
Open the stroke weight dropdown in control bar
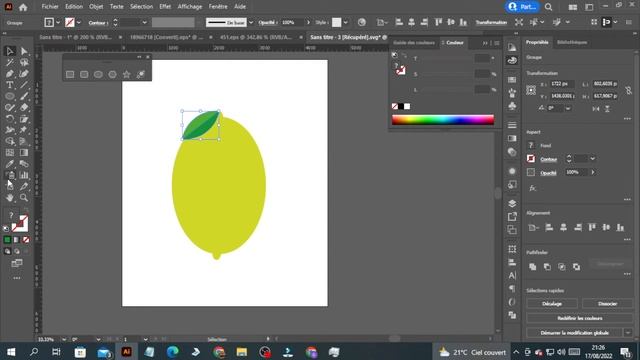click(144, 22)
